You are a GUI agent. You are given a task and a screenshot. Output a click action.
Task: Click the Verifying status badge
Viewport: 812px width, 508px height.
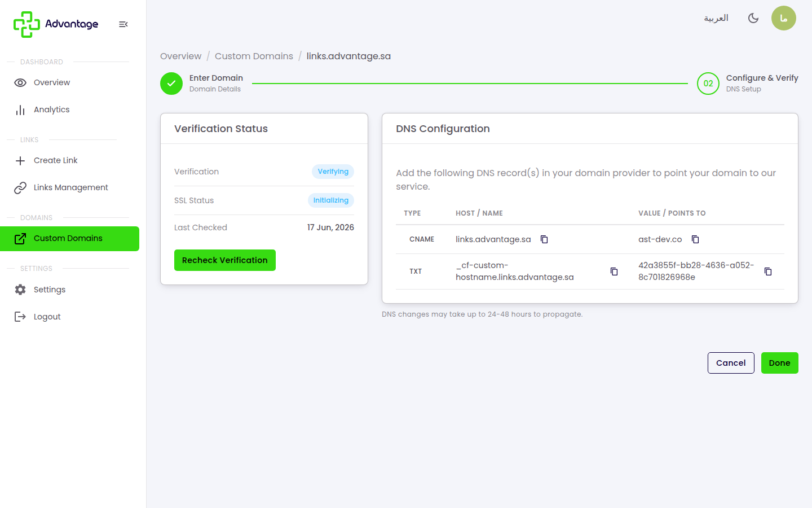(333, 172)
